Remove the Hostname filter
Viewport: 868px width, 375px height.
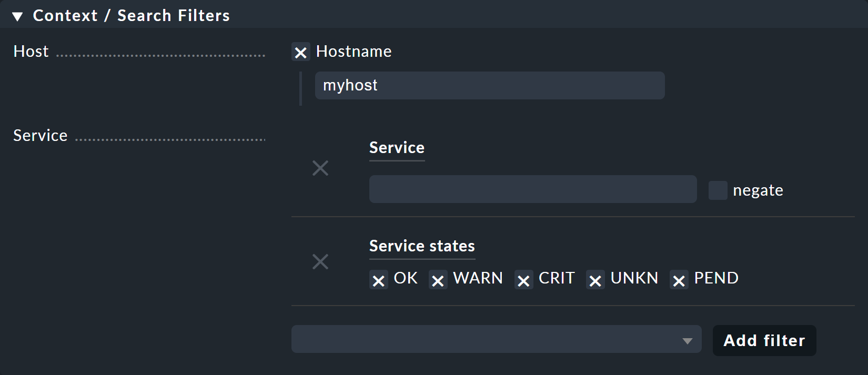click(300, 52)
